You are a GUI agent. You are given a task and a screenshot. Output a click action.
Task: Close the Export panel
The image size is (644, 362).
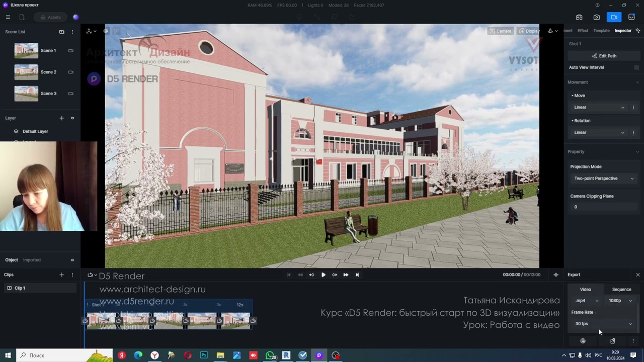[638, 275]
